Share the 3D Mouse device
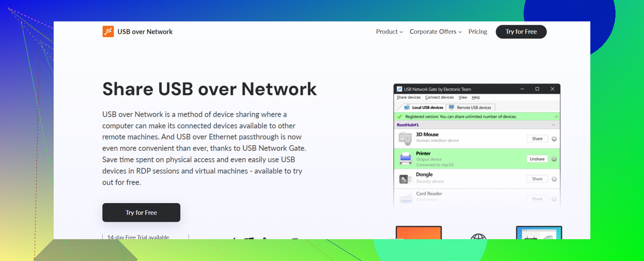The height and width of the screenshot is (261, 644). point(537,139)
